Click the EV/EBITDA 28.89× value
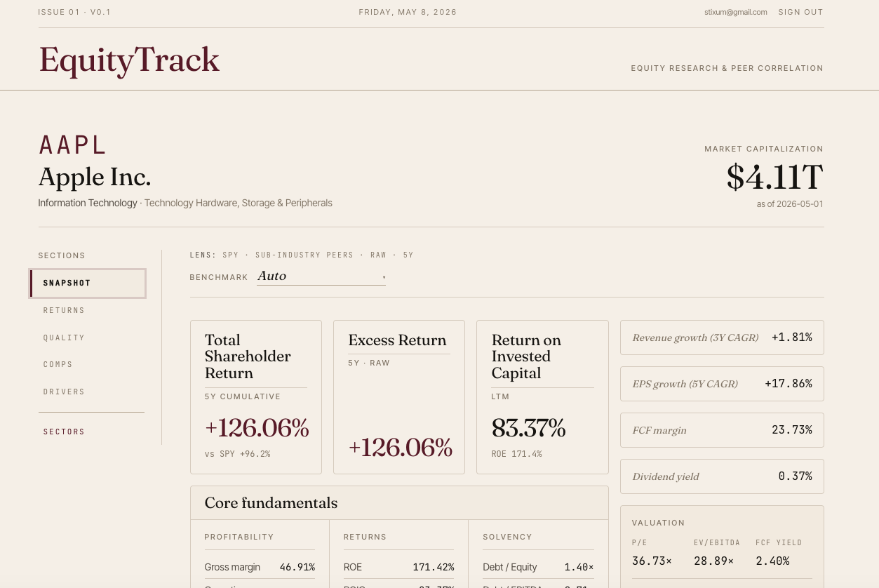The width and height of the screenshot is (879, 588). pyautogui.click(x=713, y=561)
